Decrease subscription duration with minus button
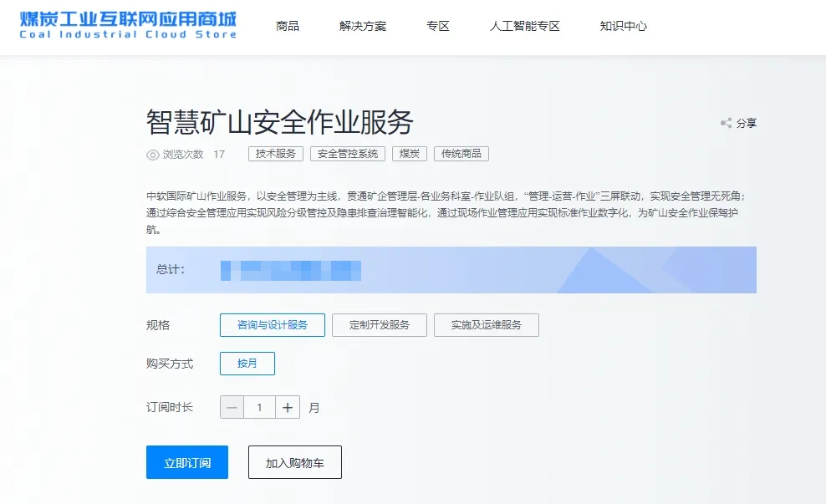The height and width of the screenshot is (504, 826). coord(232,408)
